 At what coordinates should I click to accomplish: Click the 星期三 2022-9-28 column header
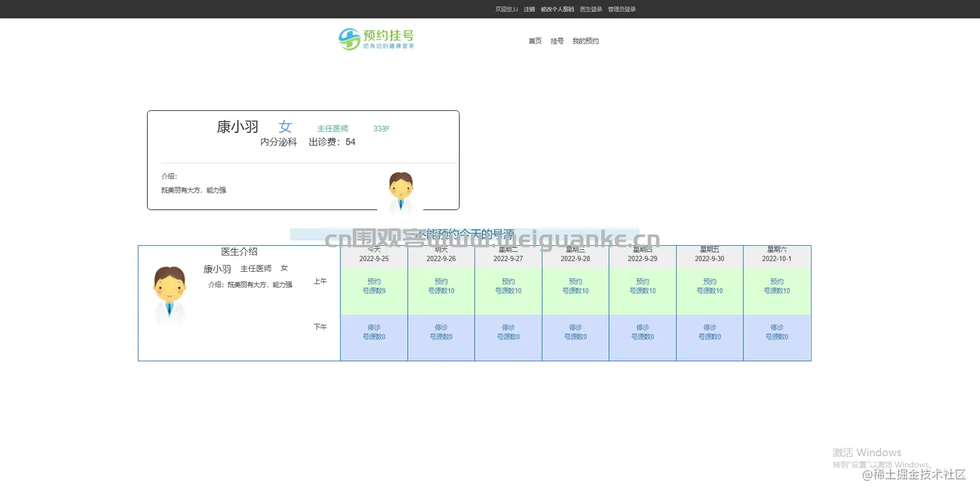click(576, 258)
